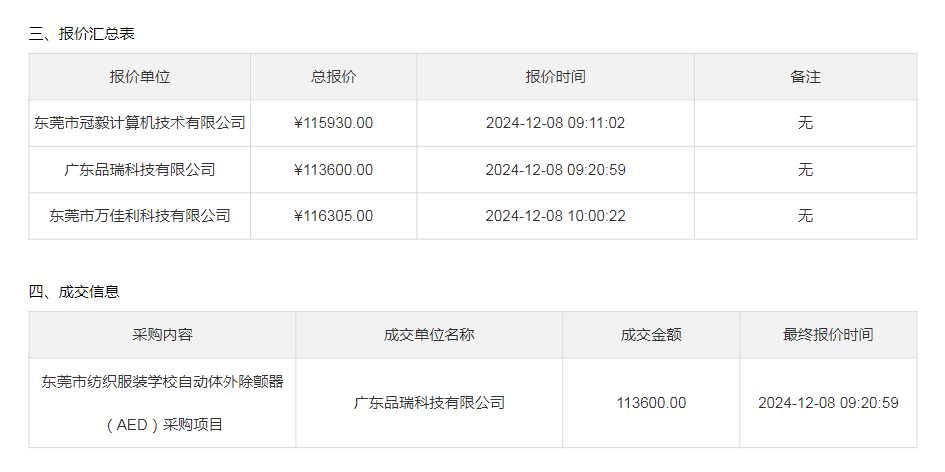Click the 备注 cell for 东莞市万佳利科技有限公司
The height and width of the screenshot is (472, 945).
point(805,215)
